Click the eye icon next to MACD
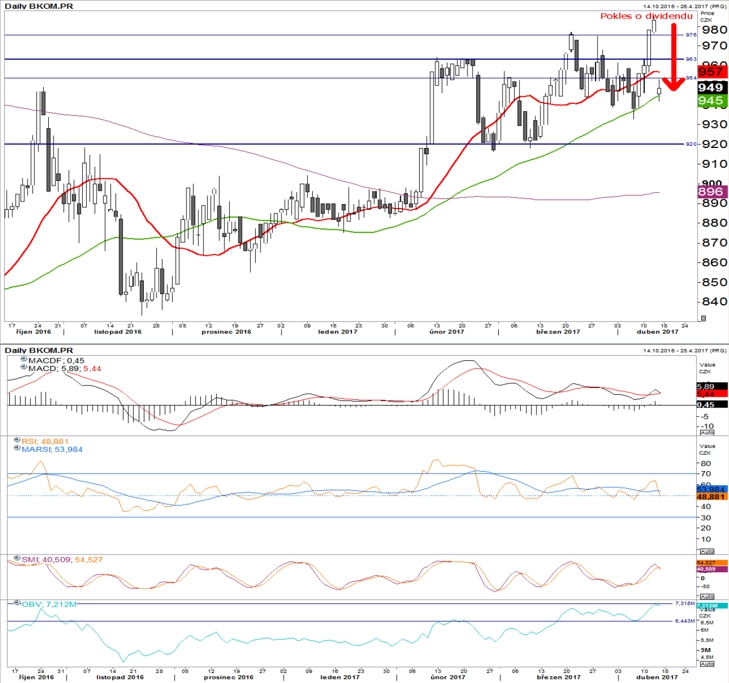Viewport: 729px width, 683px height. click(24, 367)
